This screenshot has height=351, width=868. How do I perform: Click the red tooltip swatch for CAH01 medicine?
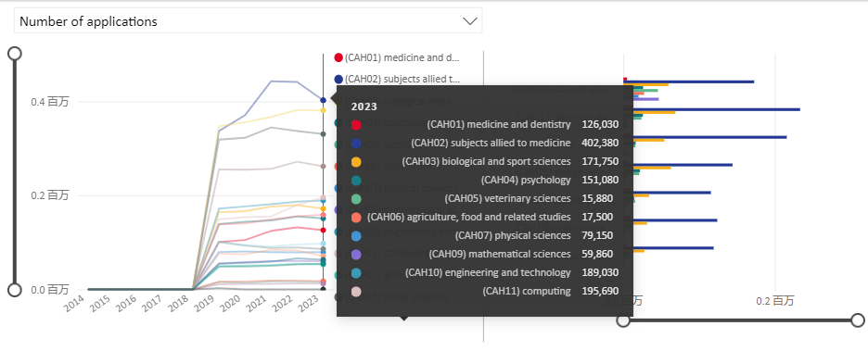click(356, 124)
